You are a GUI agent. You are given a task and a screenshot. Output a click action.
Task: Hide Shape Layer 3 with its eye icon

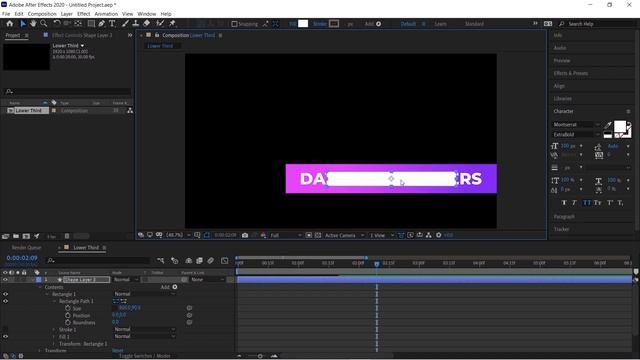click(5, 280)
